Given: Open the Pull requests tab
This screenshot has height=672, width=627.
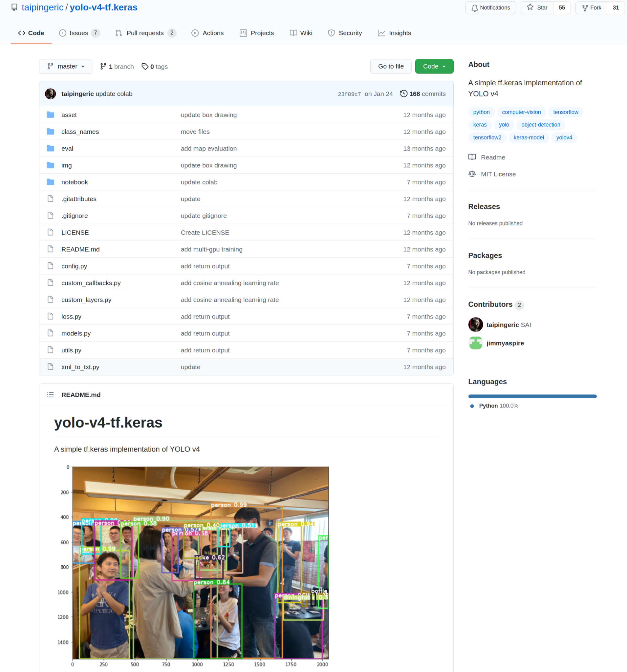Looking at the screenshot, I should click(x=146, y=33).
